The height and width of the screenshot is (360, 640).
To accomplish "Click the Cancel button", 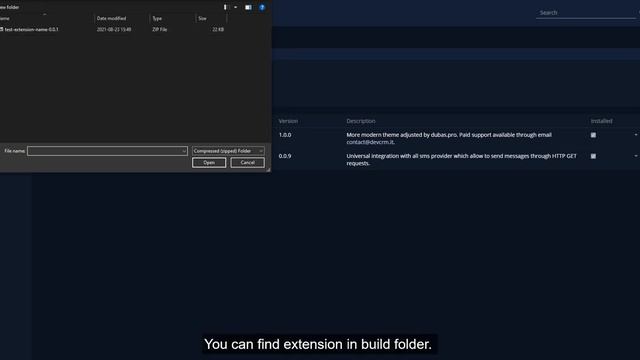I will tap(247, 162).
